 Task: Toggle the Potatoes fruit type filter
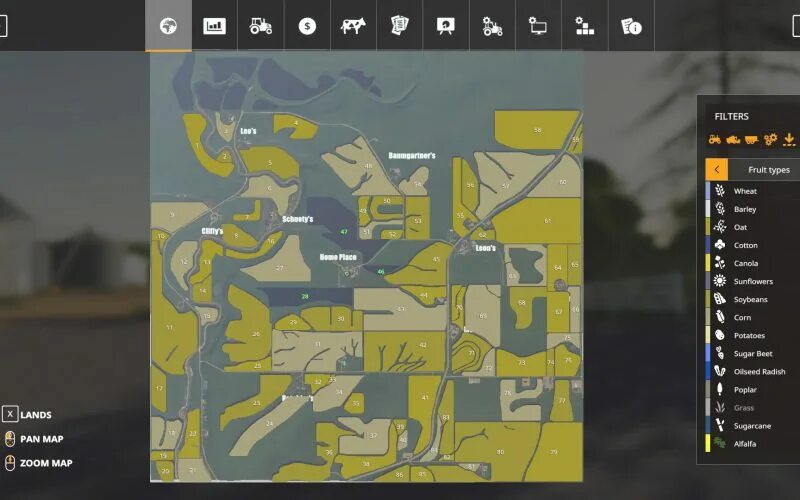(753, 335)
